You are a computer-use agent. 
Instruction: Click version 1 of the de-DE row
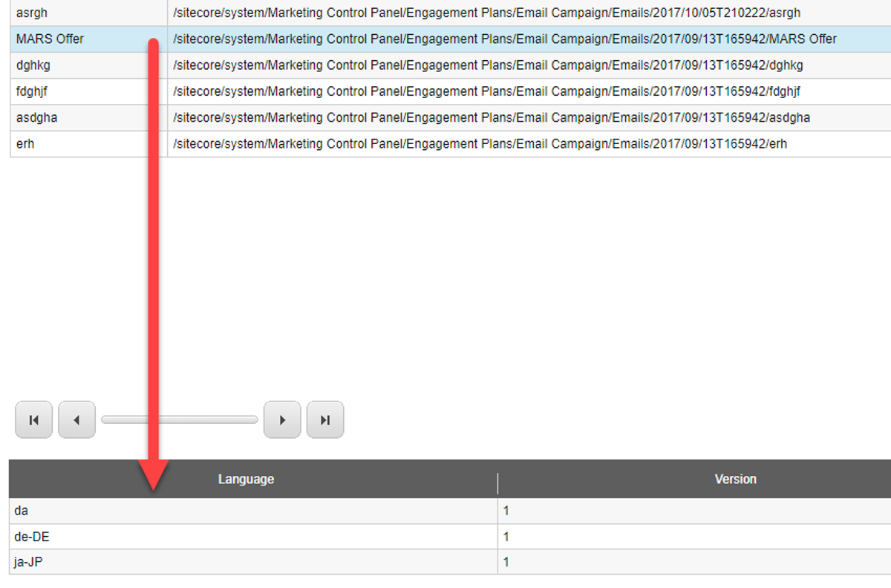(x=506, y=537)
